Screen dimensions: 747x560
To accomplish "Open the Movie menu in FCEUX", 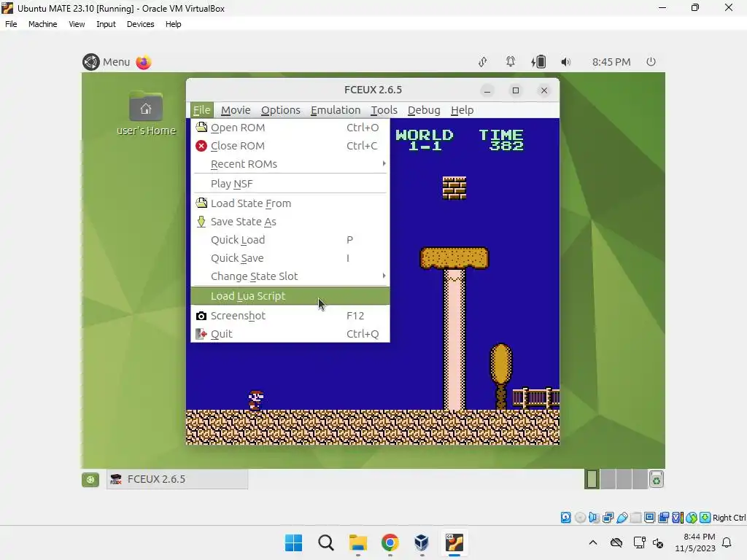I will click(x=236, y=110).
